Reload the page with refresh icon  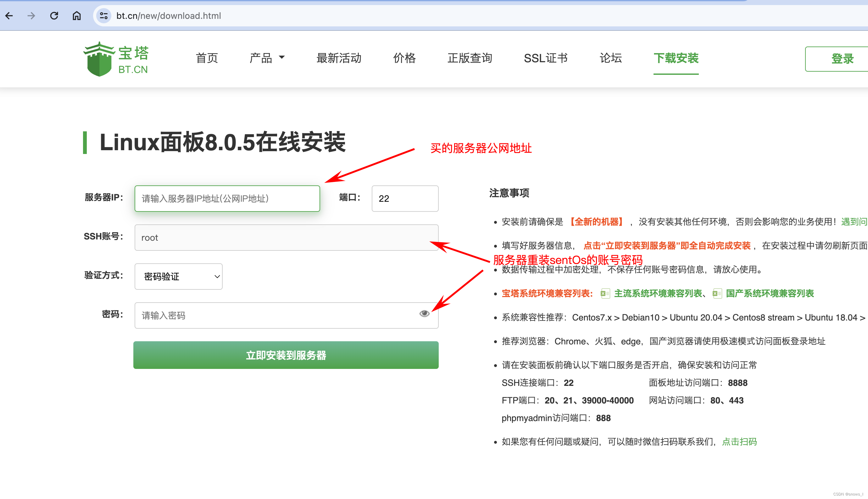(54, 16)
